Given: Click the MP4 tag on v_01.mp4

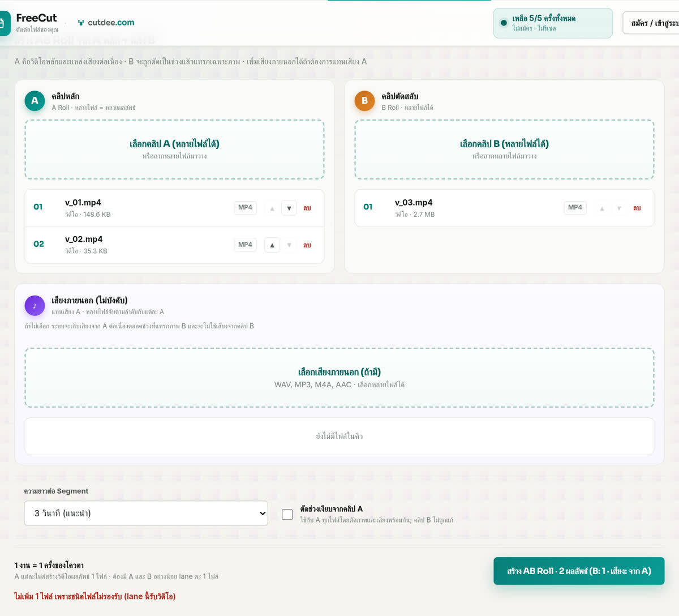Looking at the screenshot, I should click(x=245, y=208).
